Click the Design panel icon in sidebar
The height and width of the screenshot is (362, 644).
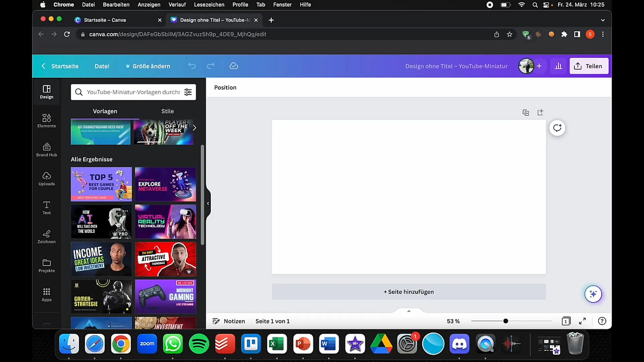pyautogui.click(x=46, y=91)
